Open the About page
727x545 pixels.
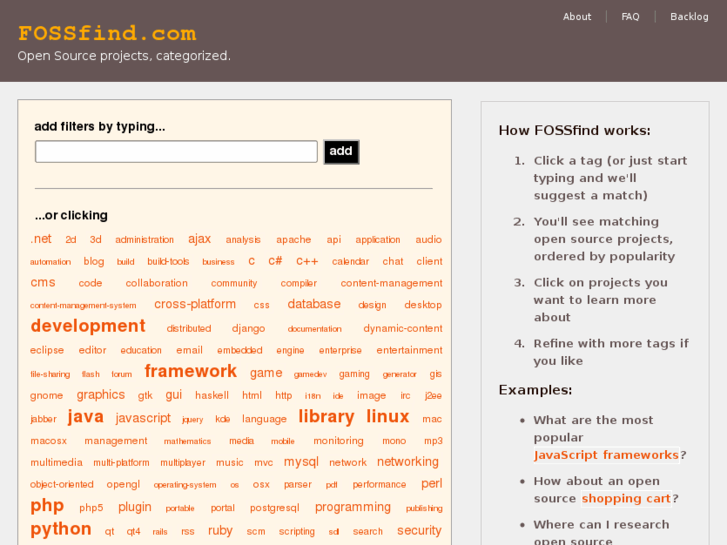577,17
